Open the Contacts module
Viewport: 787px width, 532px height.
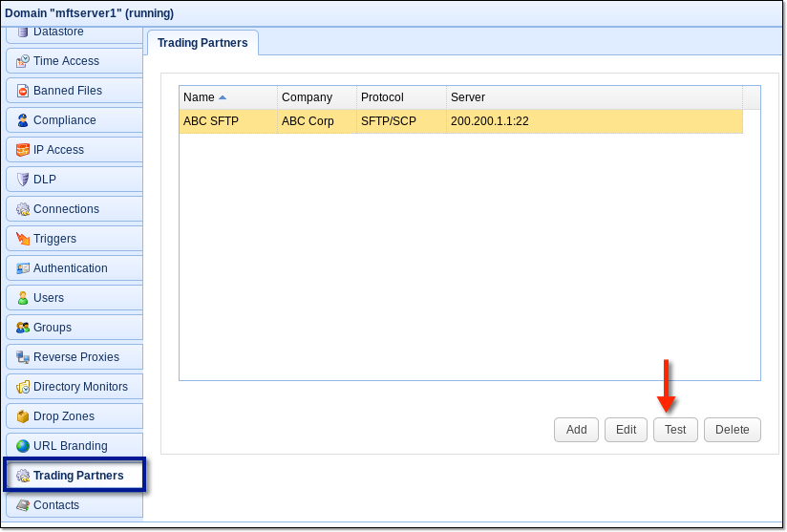74,505
